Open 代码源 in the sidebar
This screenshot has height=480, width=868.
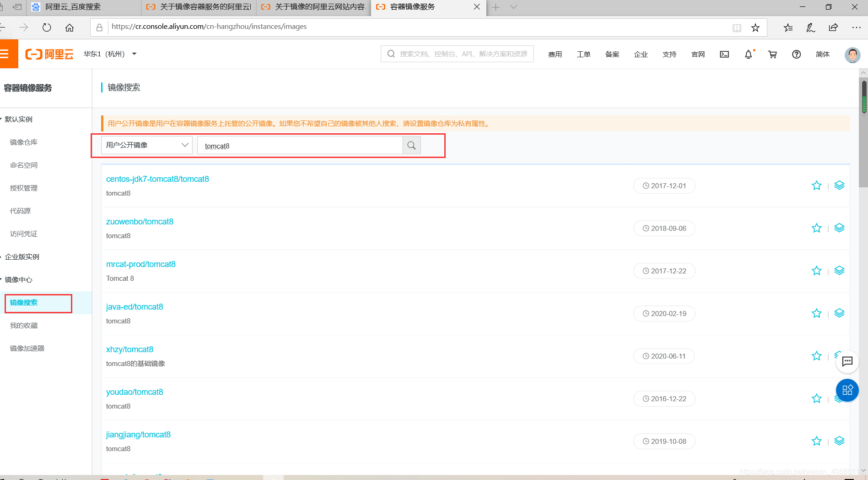20,211
